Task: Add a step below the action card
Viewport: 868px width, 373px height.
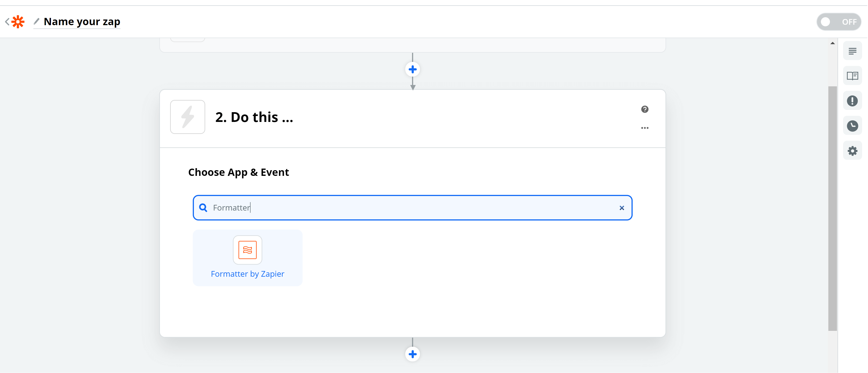Action: point(412,354)
